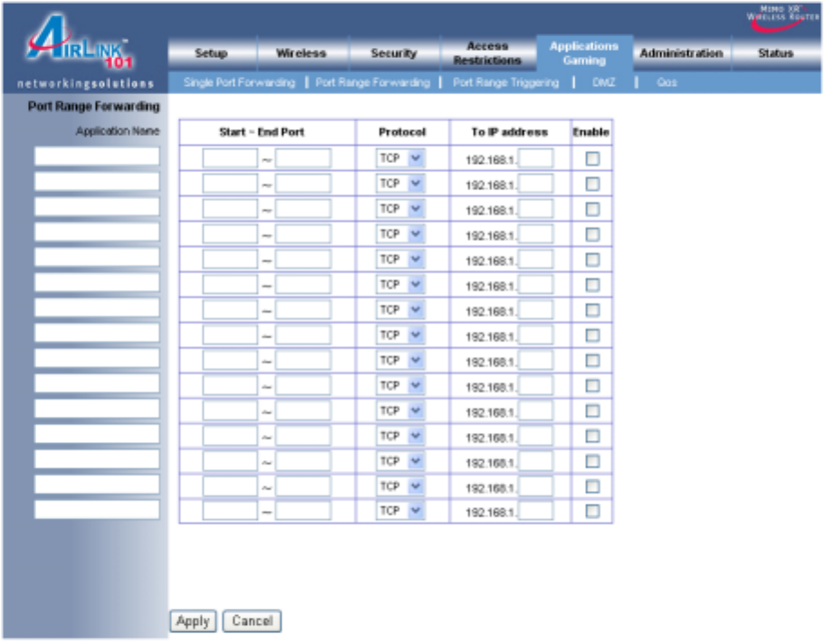
Task: Expand eighth row Protocol selector
Action: coord(400,334)
